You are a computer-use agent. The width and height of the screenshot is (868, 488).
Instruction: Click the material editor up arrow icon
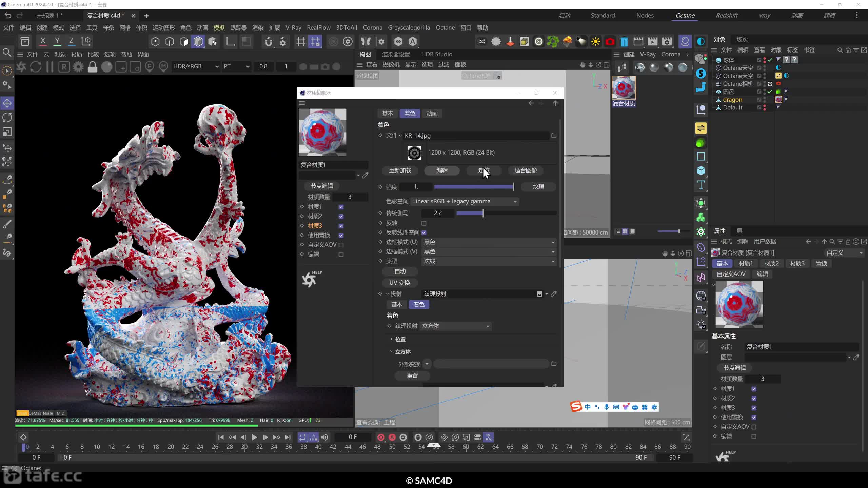tap(555, 103)
